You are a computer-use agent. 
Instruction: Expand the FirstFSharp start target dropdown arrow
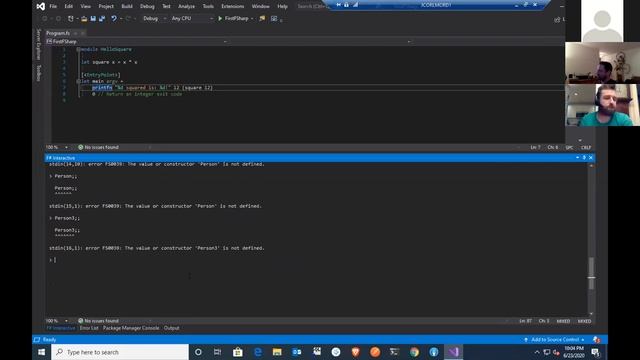(x=252, y=19)
